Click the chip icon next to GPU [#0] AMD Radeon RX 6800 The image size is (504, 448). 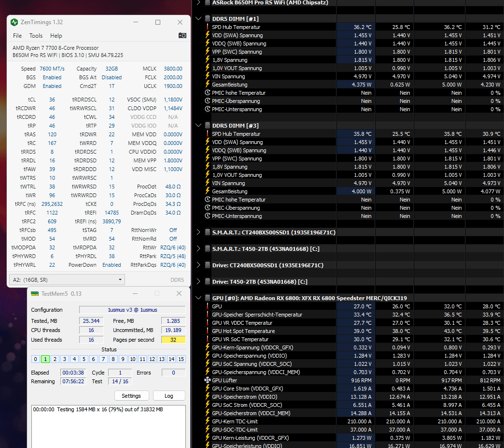tap(208, 298)
